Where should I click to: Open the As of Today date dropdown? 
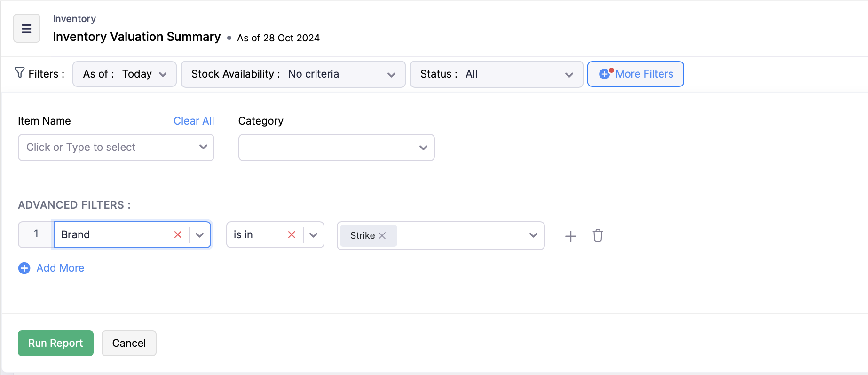click(124, 74)
